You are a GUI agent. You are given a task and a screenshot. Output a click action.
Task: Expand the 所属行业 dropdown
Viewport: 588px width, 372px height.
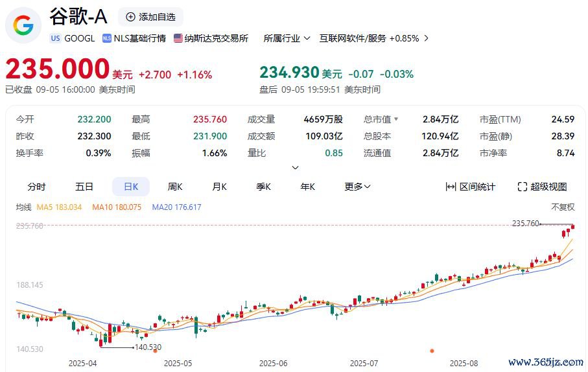[287, 38]
